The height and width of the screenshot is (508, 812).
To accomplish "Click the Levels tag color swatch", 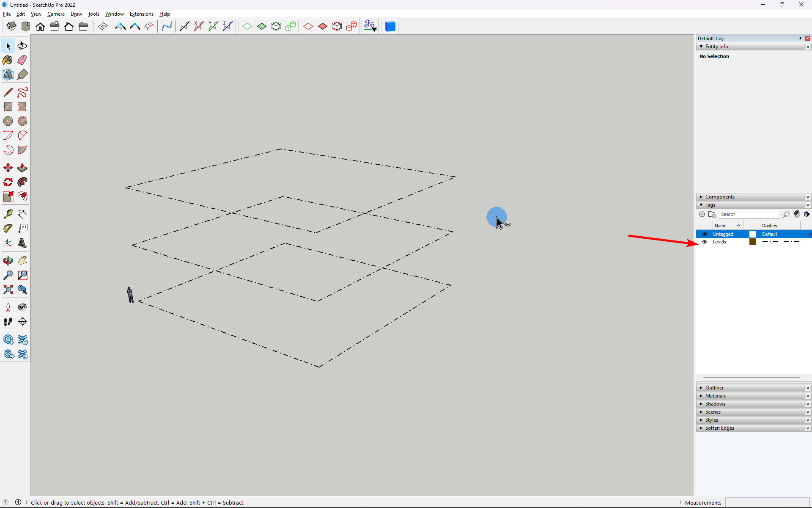I will click(753, 242).
